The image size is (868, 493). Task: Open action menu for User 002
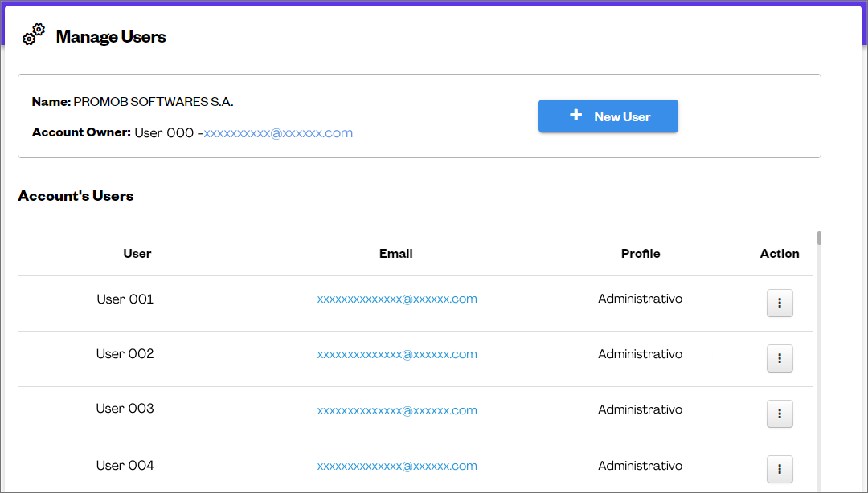(x=780, y=359)
